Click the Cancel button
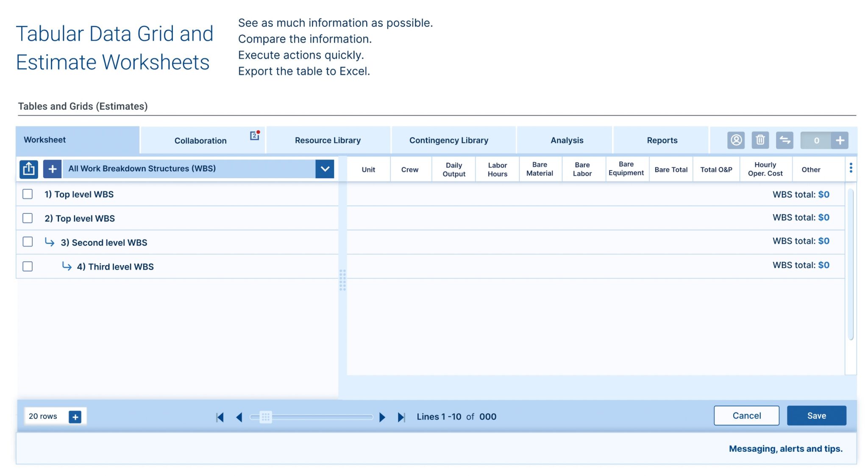The image size is (868, 476). pyautogui.click(x=746, y=416)
